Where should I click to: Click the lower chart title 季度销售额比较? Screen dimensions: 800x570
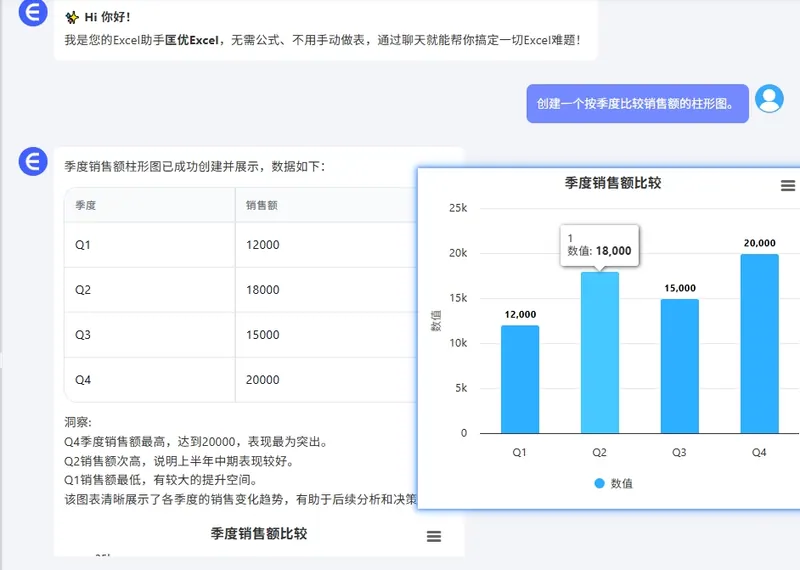pos(259,534)
